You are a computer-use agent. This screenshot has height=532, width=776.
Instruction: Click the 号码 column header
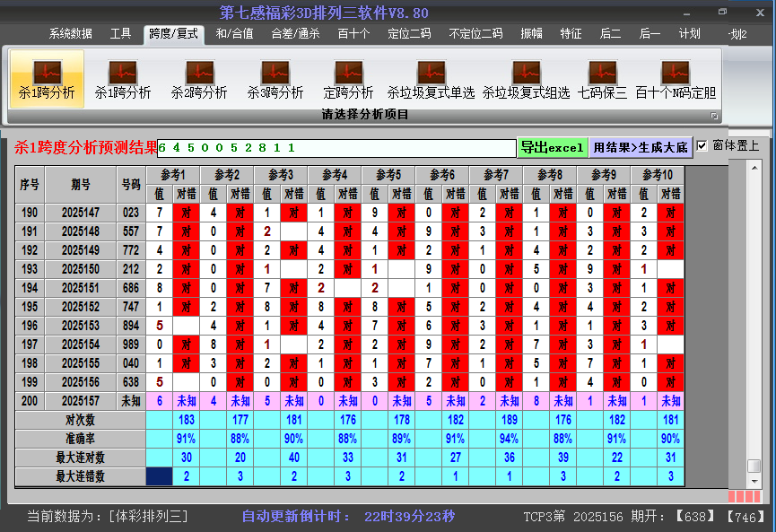[131, 185]
